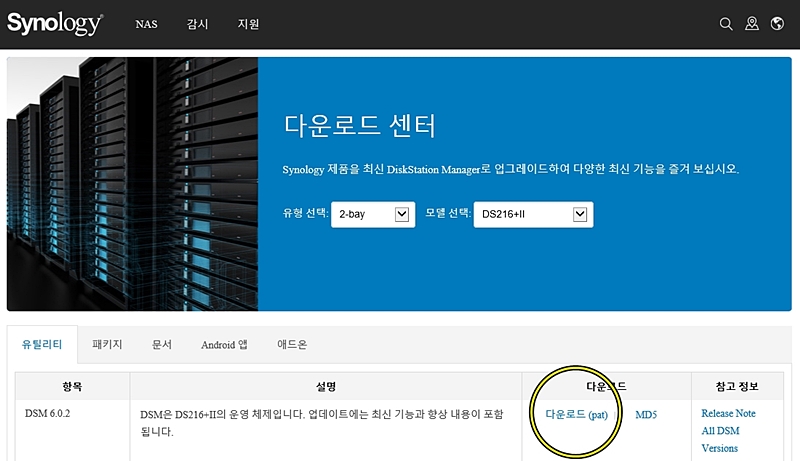Open the globe language selector icon
This screenshot has width=800, height=461.
[x=777, y=23]
